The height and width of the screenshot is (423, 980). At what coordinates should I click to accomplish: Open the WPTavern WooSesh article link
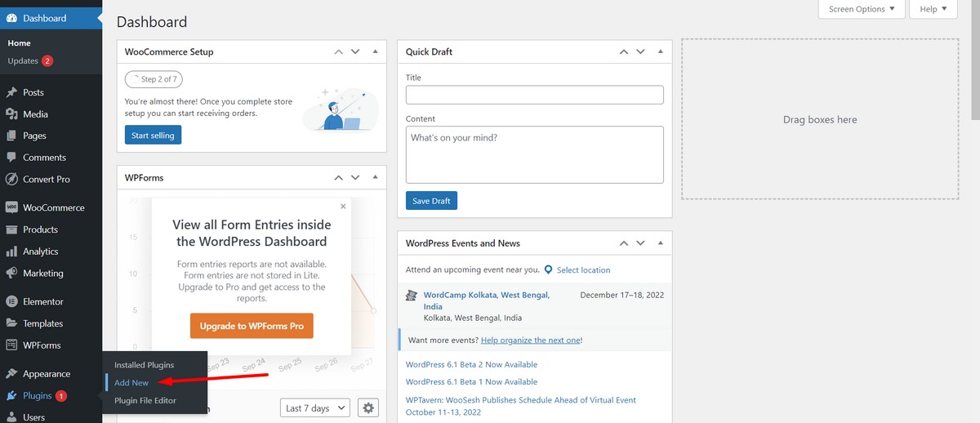tap(521, 406)
